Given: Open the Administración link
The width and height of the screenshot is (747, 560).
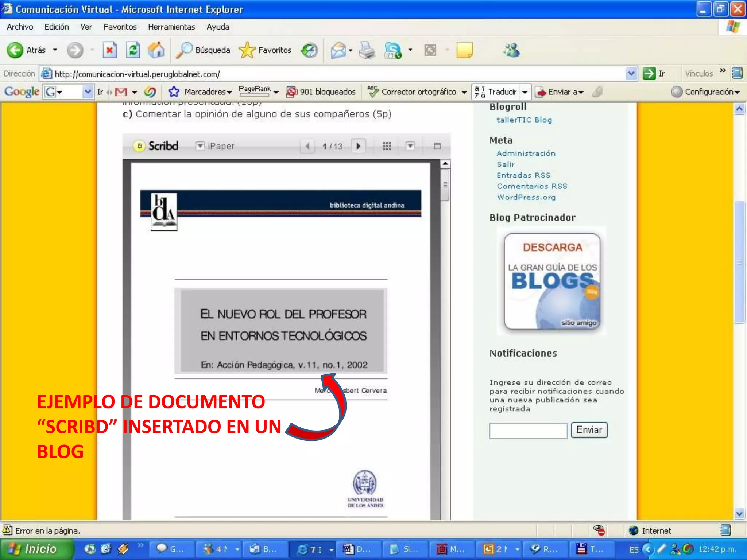Looking at the screenshot, I should click(526, 153).
